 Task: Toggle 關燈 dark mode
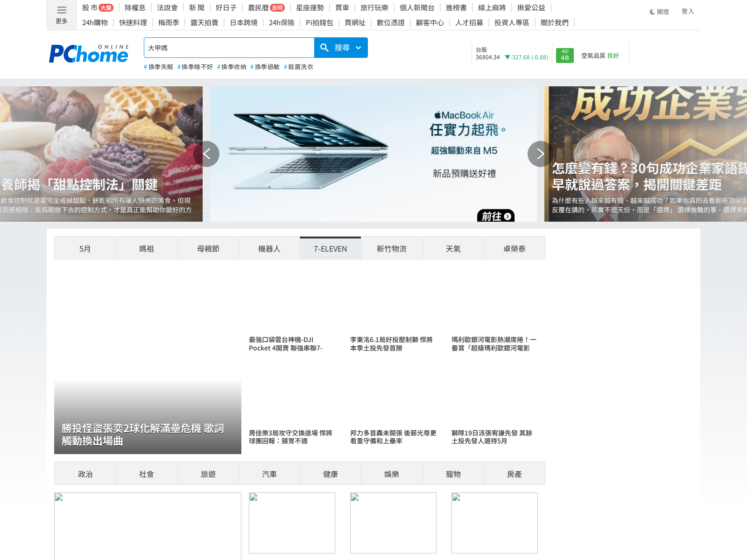coord(659,12)
